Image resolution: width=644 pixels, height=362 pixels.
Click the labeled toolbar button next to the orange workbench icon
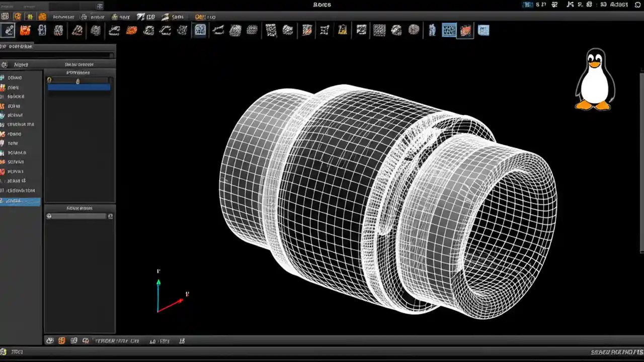tap(63, 17)
